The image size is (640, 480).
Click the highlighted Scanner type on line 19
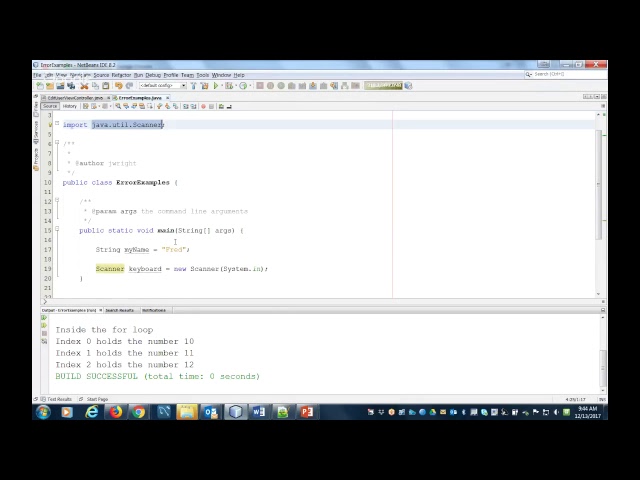[x=110, y=269]
